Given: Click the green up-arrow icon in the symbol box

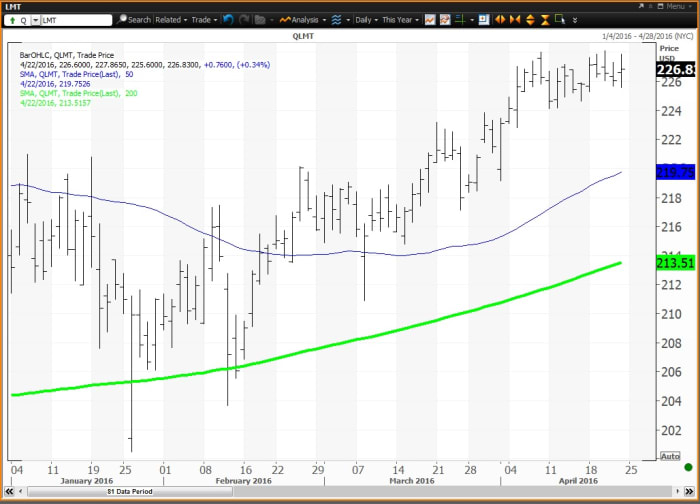Looking at the screenshot, I should coord(12,20).
